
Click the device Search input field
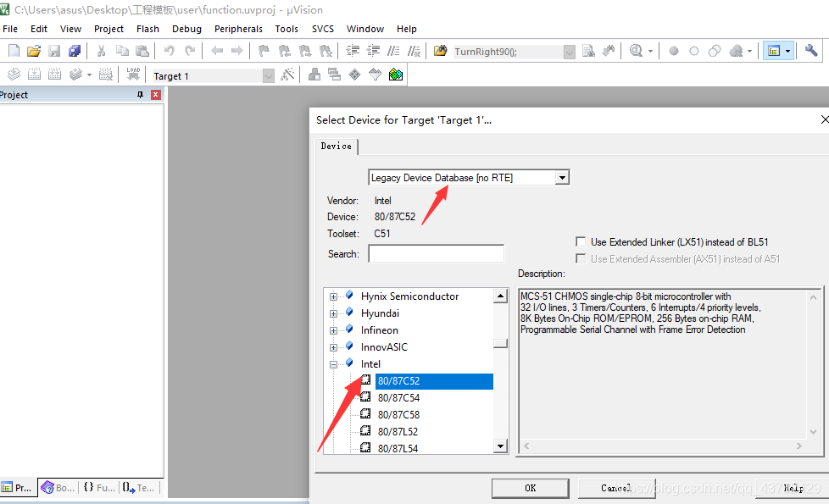pos(437,253)
